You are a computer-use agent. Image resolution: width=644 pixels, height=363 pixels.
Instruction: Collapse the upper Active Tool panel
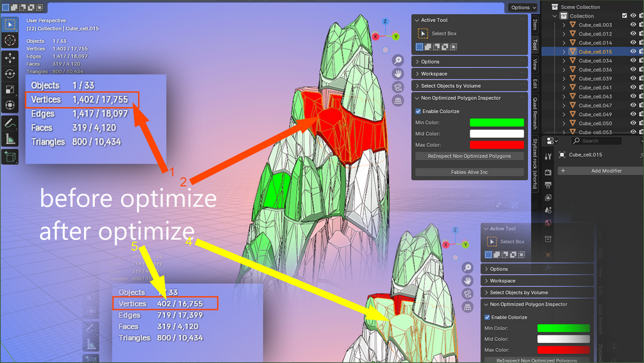[417, 20]
